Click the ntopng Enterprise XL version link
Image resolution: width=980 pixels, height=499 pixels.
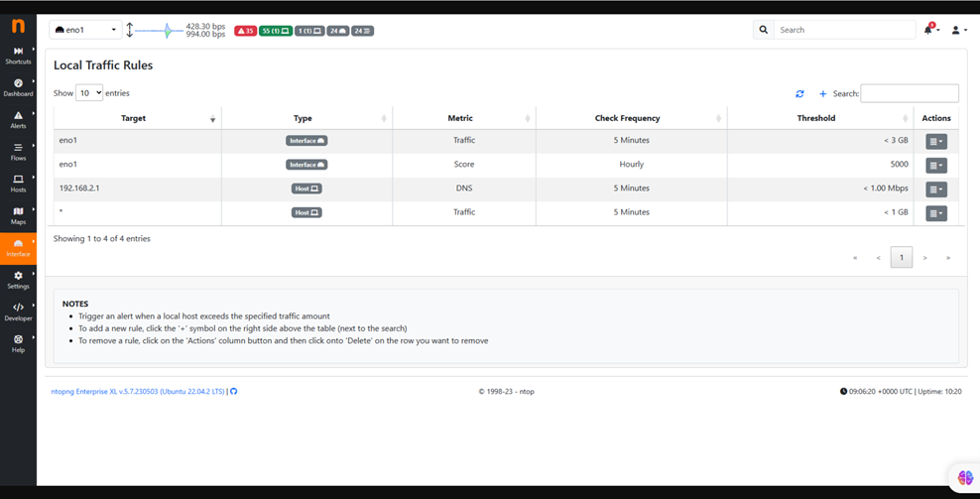[138, 392]
